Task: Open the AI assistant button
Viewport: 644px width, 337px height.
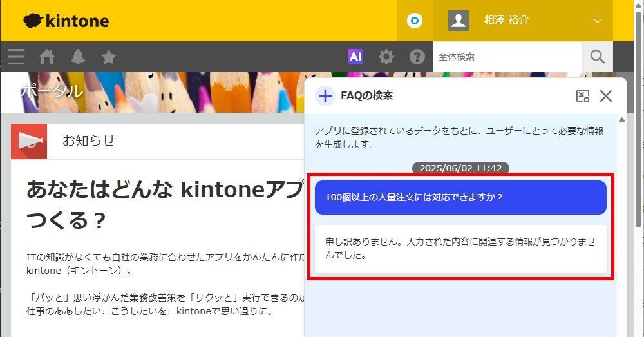Action: point(355,57)
